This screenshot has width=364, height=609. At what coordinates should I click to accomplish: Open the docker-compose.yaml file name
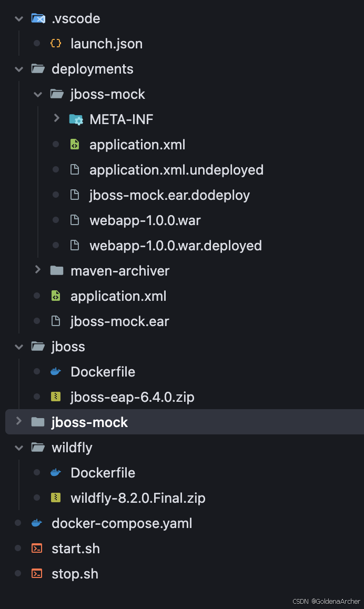click(x=122, y=524)
